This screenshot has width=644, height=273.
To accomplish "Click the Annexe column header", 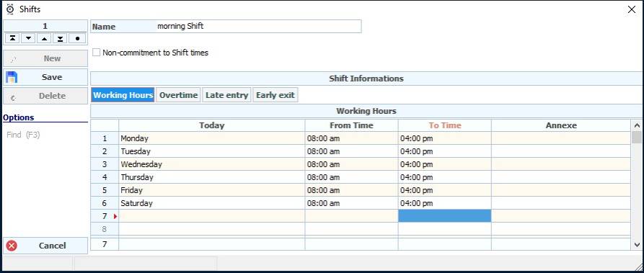I will coord(561,125).
